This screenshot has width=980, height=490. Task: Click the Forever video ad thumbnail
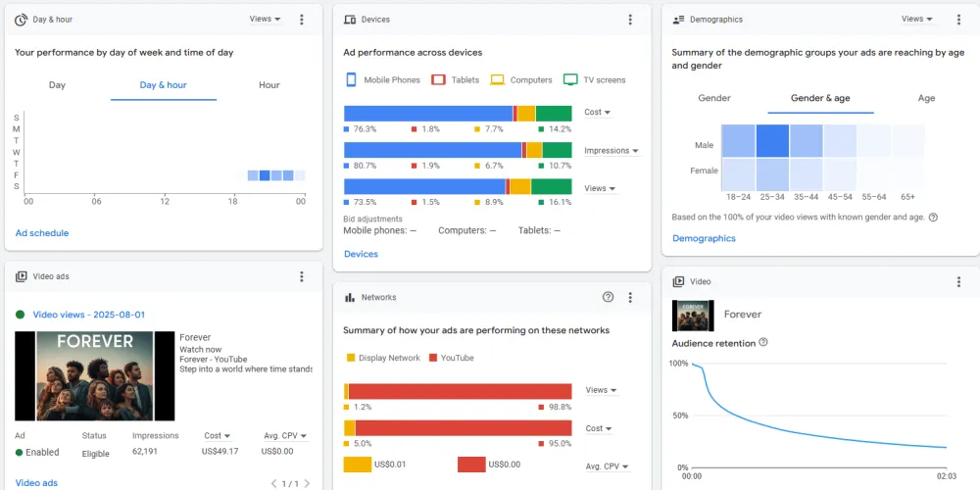point(94,375)
